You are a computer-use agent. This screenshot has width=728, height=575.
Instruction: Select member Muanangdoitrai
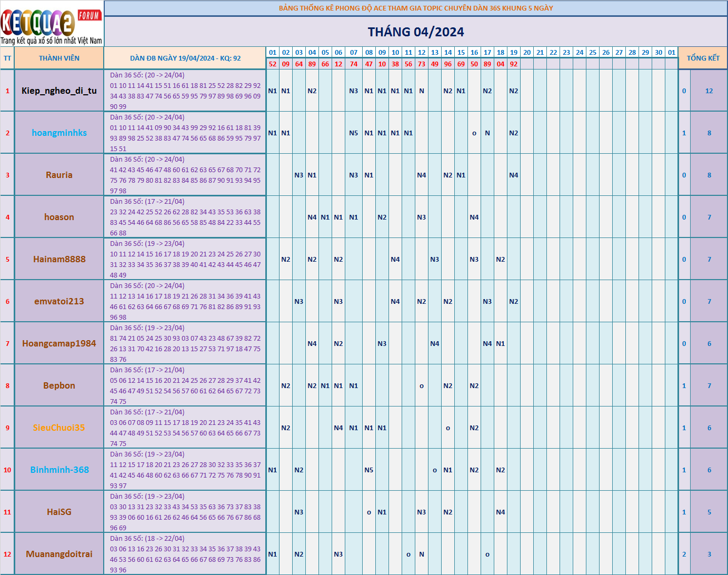click(x=59, y=554)
